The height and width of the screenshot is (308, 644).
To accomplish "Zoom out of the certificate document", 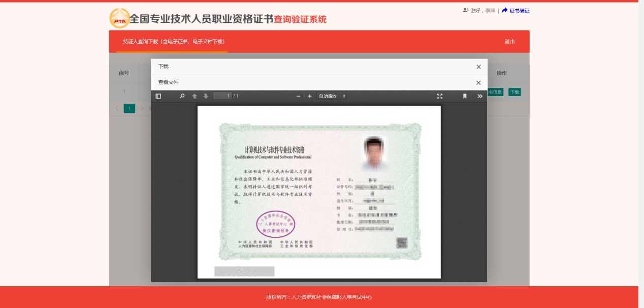I will 298,96.
